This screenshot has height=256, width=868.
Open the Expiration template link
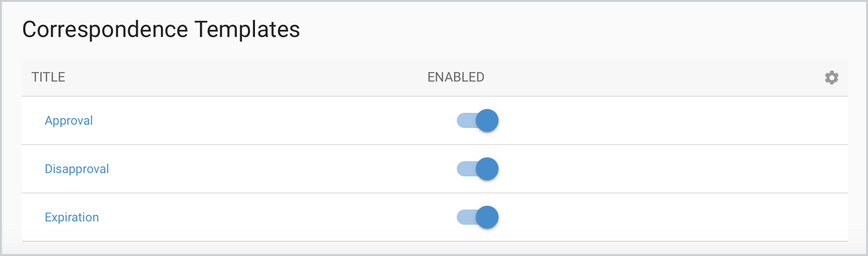click(72, 217)
